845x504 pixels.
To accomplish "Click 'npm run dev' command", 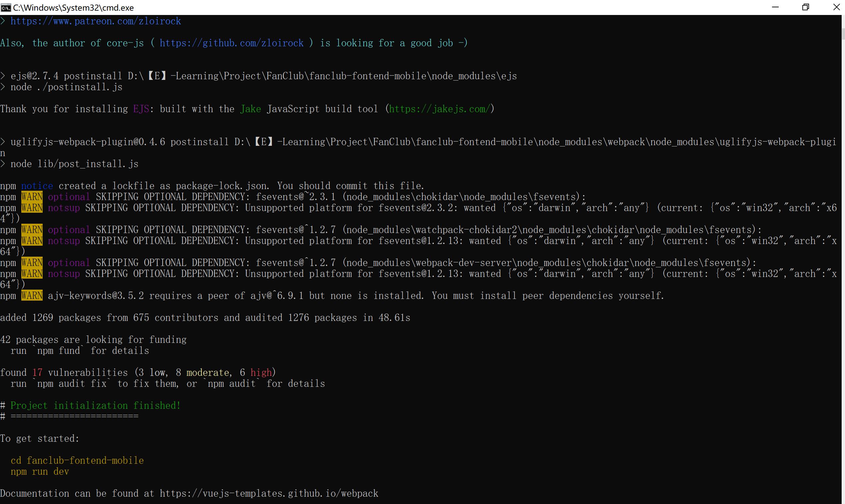I will pos(40,472).
